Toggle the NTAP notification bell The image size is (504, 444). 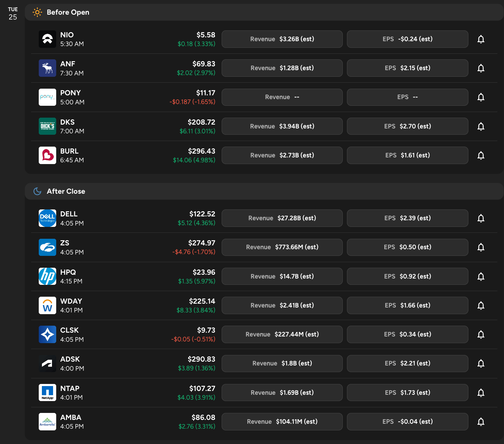pos(481,393)
